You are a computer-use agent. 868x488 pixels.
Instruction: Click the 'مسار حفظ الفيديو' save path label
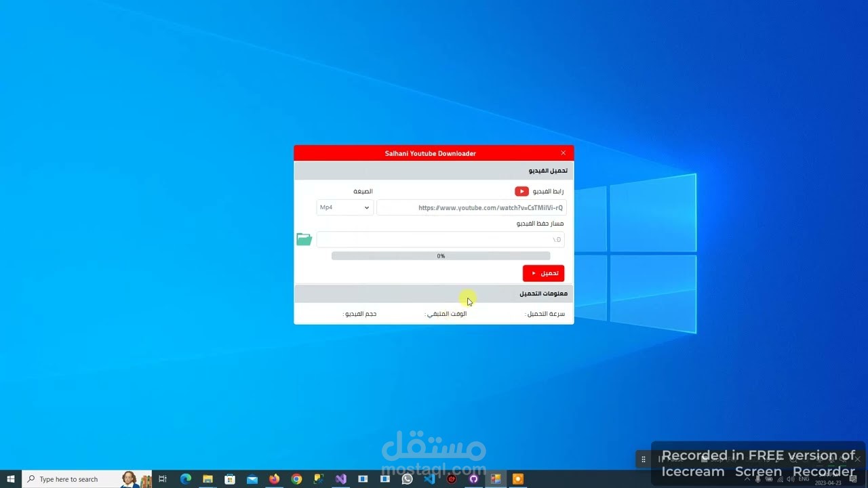540,224
